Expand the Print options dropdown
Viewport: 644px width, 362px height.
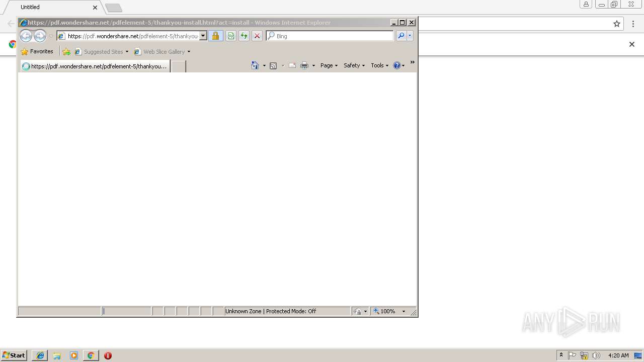(313, 65)
